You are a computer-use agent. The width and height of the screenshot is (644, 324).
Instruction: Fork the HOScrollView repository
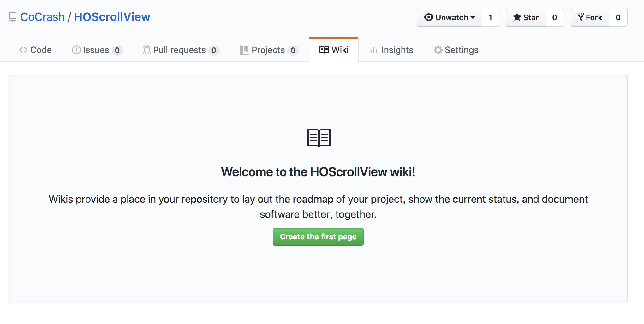590,18
